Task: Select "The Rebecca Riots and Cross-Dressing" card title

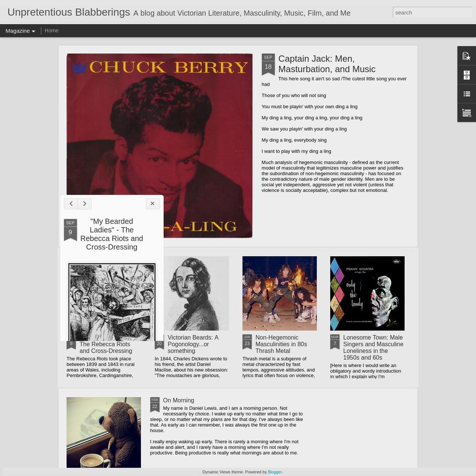Action: pyautogui.click(x=106, y=347)
